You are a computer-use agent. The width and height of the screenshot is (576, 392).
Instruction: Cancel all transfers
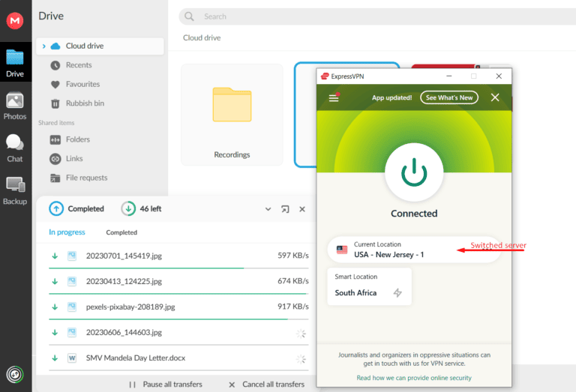(267, 385)
